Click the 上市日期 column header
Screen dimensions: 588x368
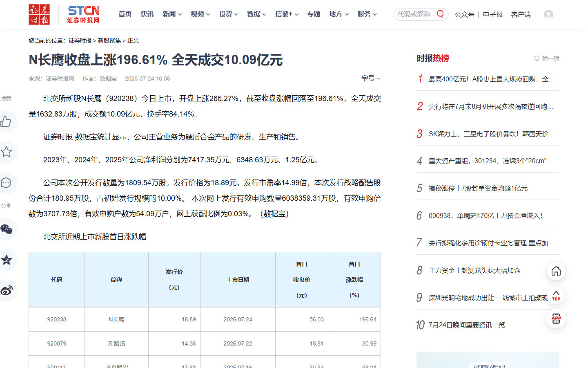238,280
